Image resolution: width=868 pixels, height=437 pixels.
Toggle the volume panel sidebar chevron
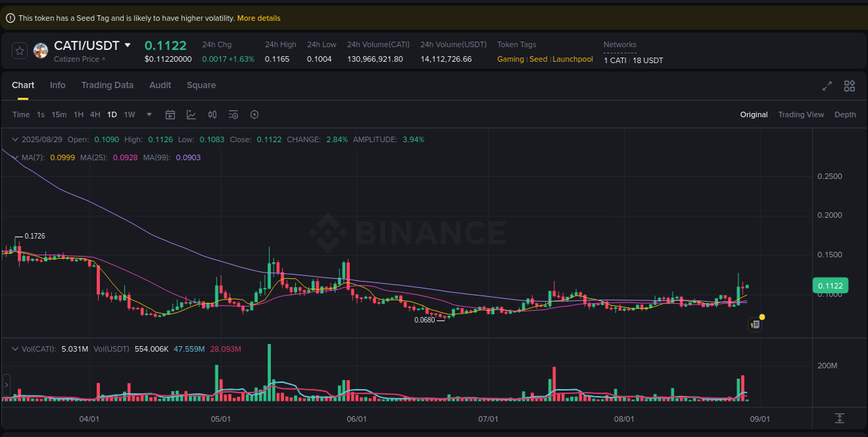(x=6, y=385)
